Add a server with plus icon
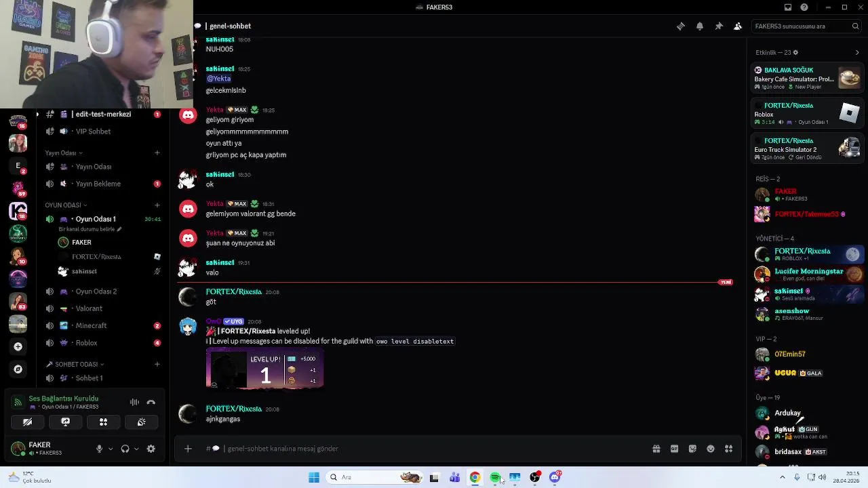 (x=18, y=346)
